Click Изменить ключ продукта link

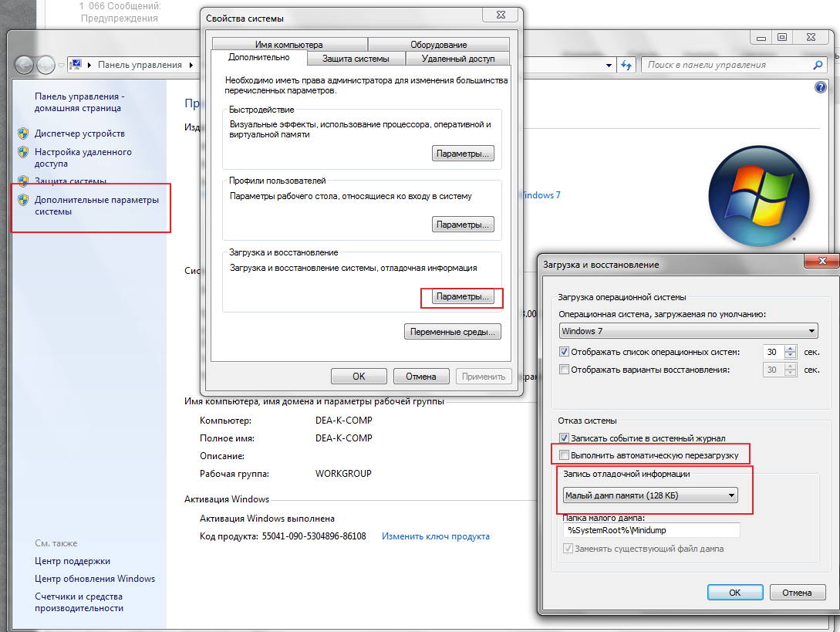pyautogui.click(x=436, y=536)
